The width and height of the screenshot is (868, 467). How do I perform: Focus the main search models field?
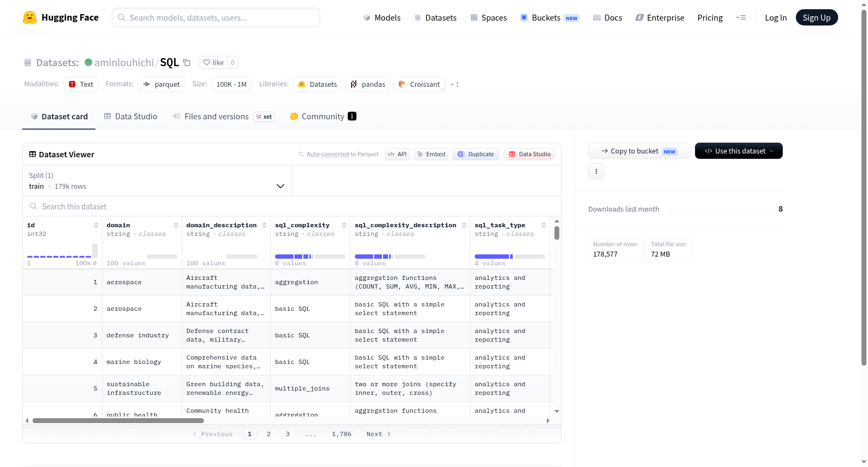click(x=216, y=17)
